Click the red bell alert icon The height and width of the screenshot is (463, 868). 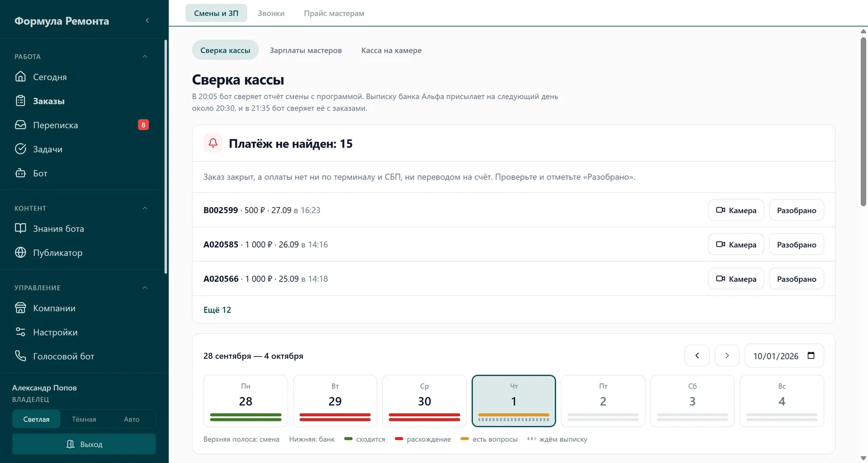coord(213,143)
